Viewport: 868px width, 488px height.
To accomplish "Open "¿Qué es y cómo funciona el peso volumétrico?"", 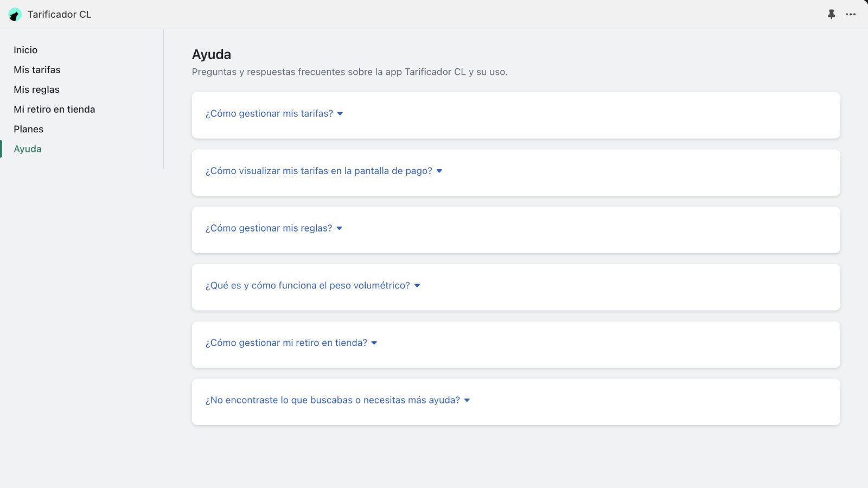I will click(x=308, y=286).
